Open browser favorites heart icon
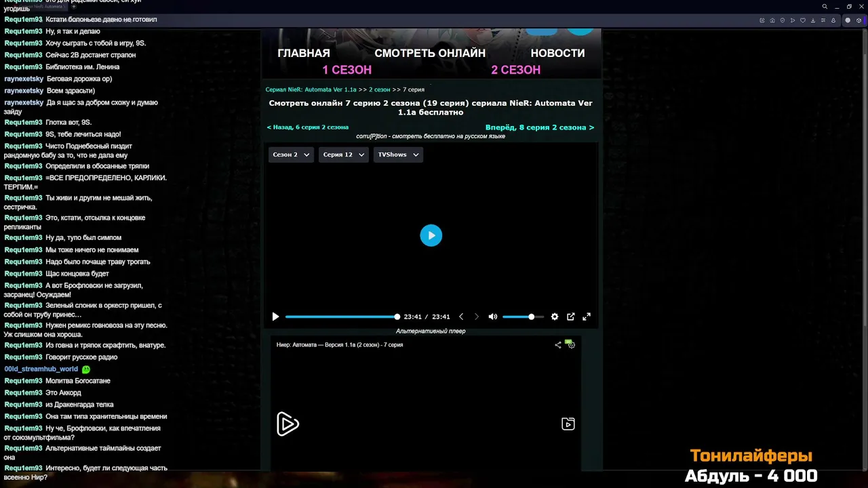Screen dimensions: 868x488 point(803,20)
